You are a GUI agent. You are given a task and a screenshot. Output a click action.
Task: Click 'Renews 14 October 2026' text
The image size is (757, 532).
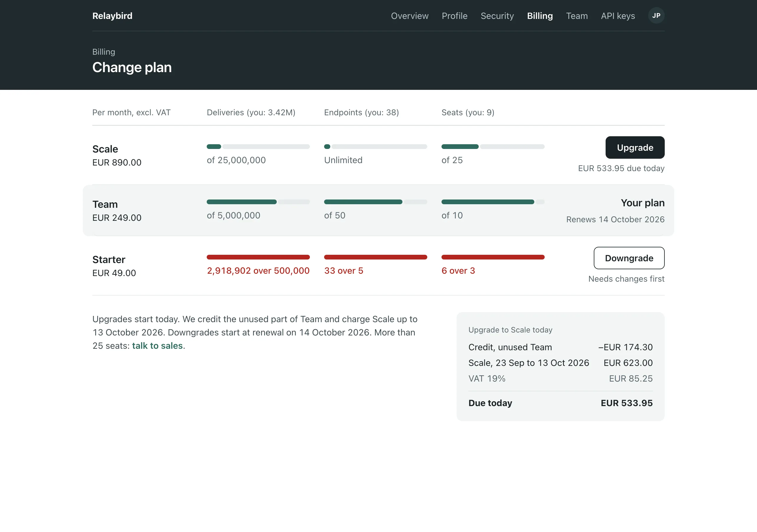(615, 220)
